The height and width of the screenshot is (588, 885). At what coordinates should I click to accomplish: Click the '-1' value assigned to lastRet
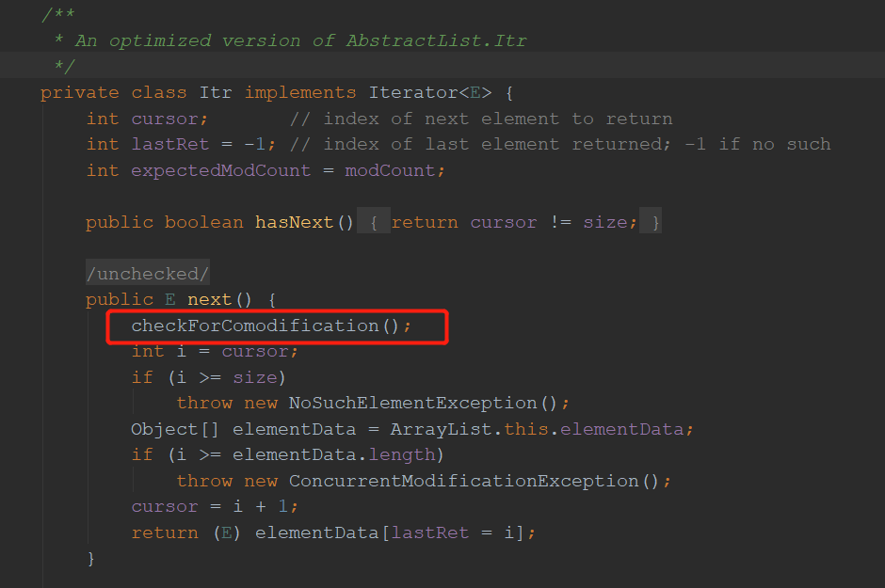pyautogui.click(x=254, y=144)
